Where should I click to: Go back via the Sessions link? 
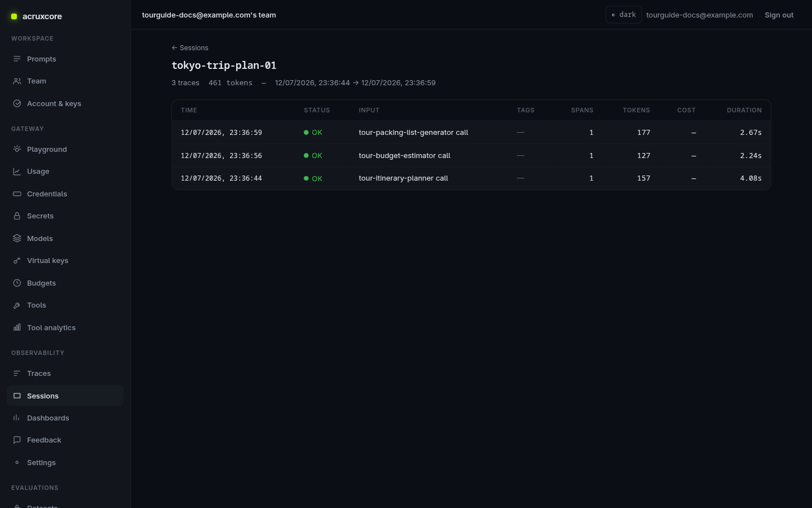190,48
